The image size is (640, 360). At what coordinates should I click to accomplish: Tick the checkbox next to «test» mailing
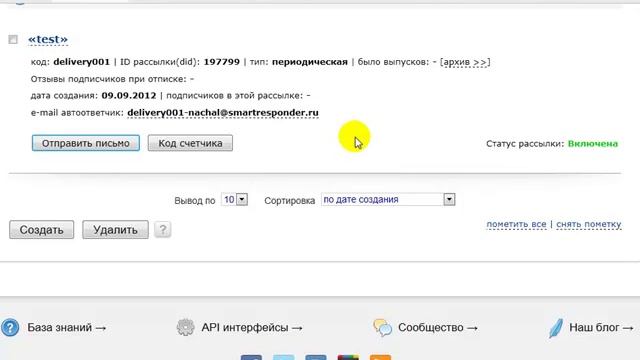point(13,40)
